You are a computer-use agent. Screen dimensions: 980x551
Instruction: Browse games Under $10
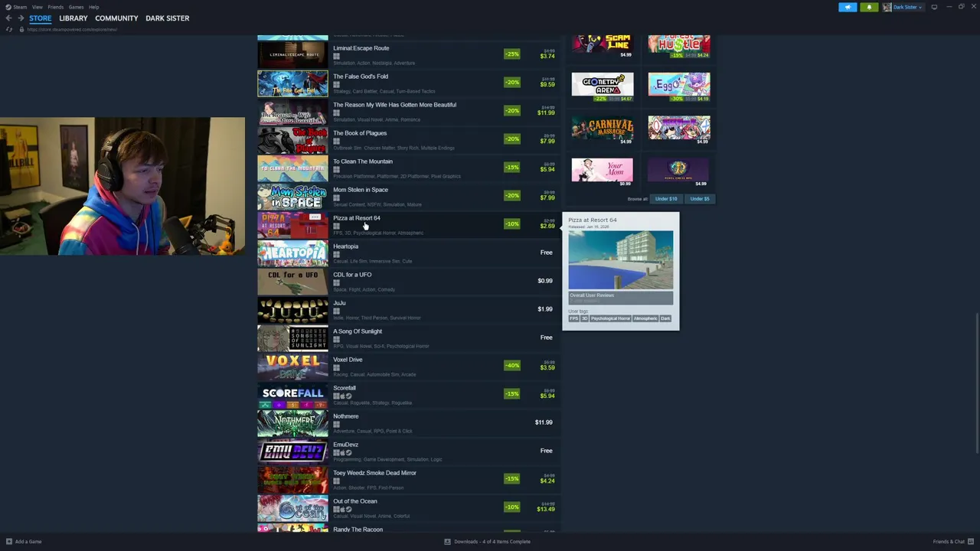(666, 199)
